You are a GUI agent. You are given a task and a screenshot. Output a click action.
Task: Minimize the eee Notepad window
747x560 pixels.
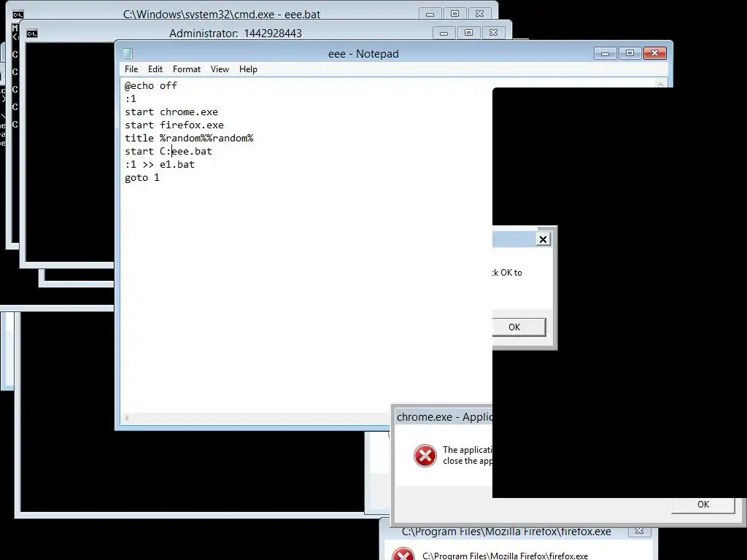[x=605, y=53]
